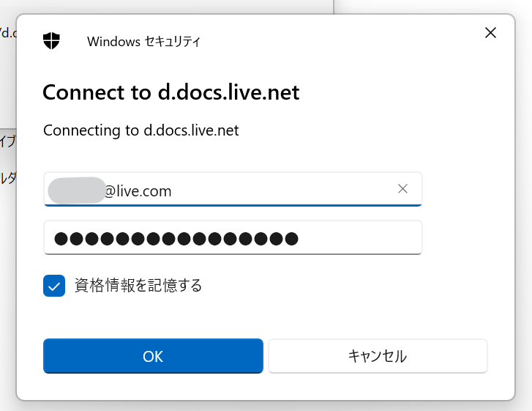Click the 資格情報を記憶する label text

[138, 286]
